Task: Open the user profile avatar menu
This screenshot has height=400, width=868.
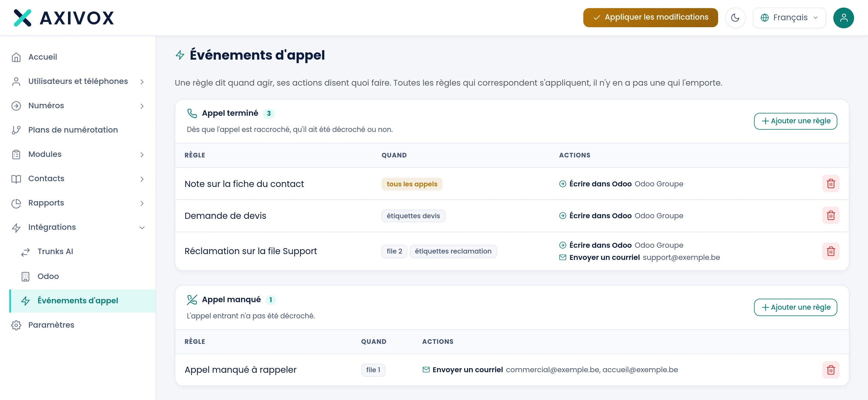Action: (x=843, y=18)
